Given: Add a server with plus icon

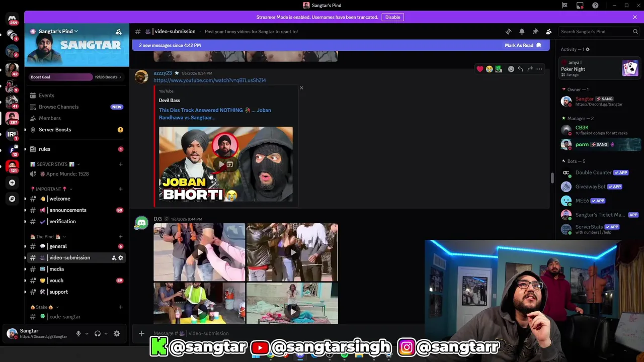Looking at the screenshot, I should click(12, 183).
